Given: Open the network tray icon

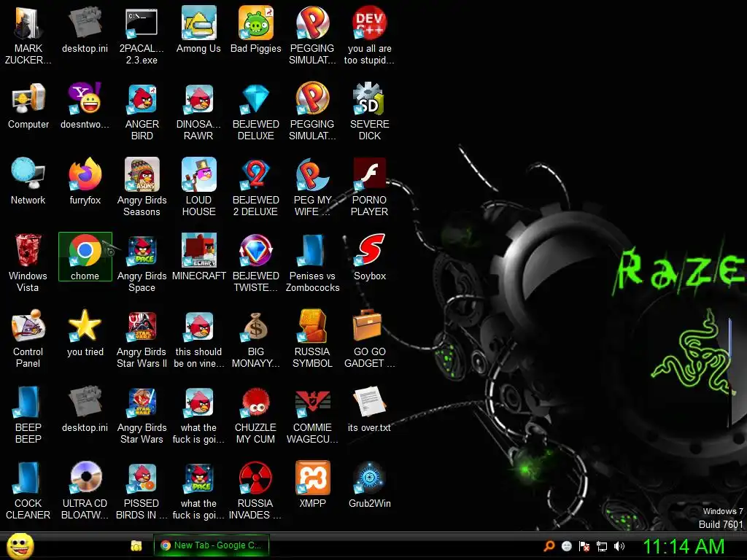Looking at the screenshot, I should coord(602,546).
